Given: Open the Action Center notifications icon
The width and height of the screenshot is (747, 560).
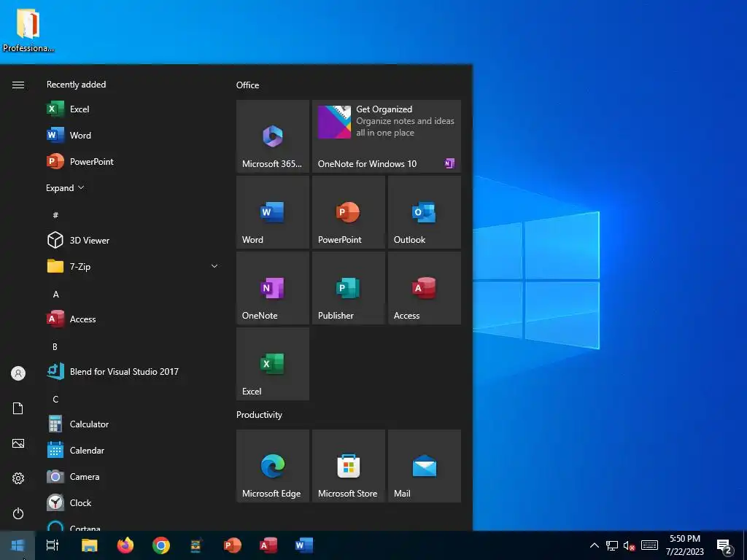Looking at the screenshot, I should click(x=725, y=547).
